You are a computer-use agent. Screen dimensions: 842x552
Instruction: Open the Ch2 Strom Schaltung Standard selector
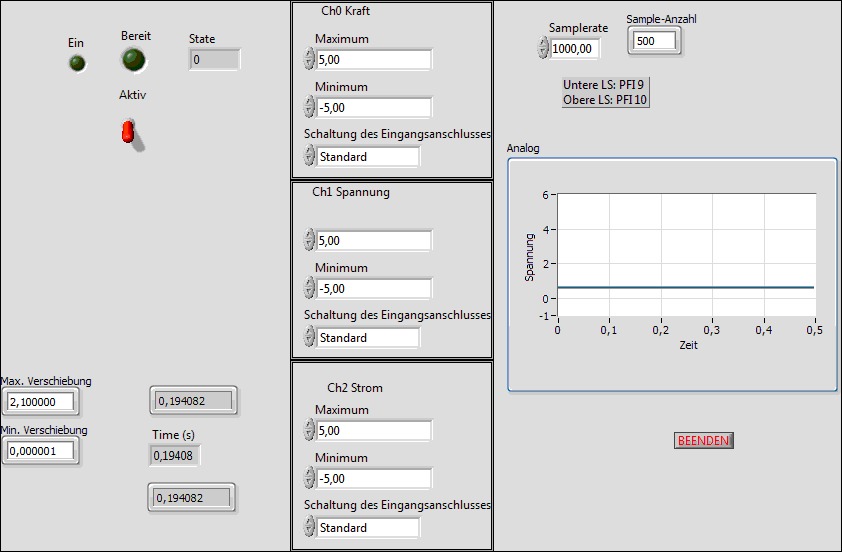click(368, 528)
